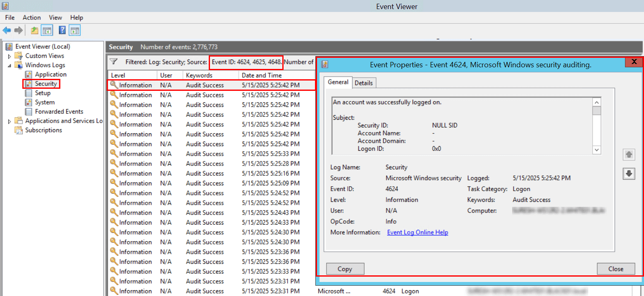
Task: Toggle the console tree pane visibility
Action: pos(47,30)
